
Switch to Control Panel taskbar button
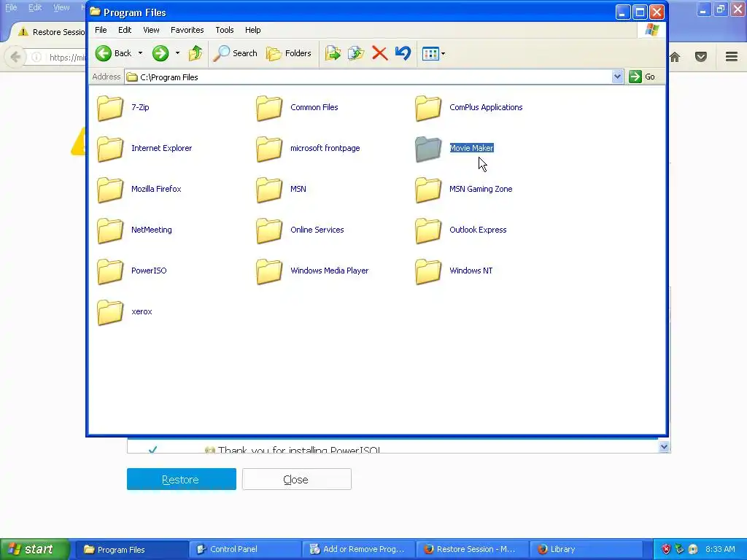coord(245,549)
